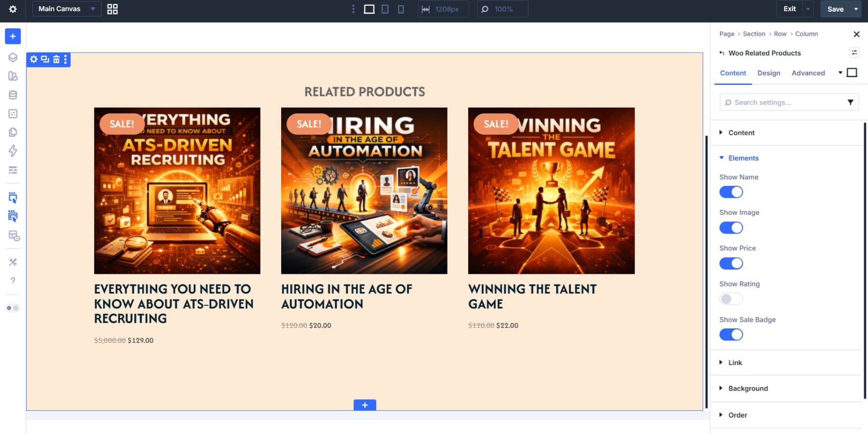
Task: Open section settings gear on blue toolbar
Action: click(x=34, y=59)
